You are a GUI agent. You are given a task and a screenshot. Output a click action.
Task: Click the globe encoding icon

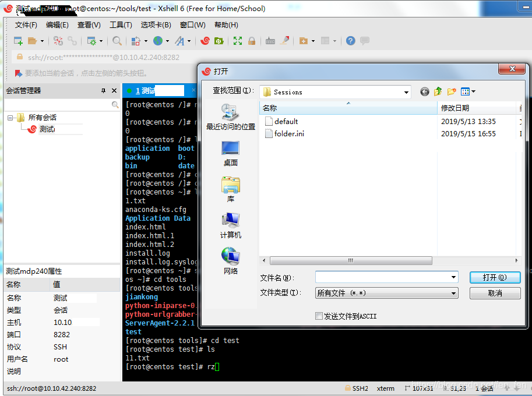click(x=158, y=41)
